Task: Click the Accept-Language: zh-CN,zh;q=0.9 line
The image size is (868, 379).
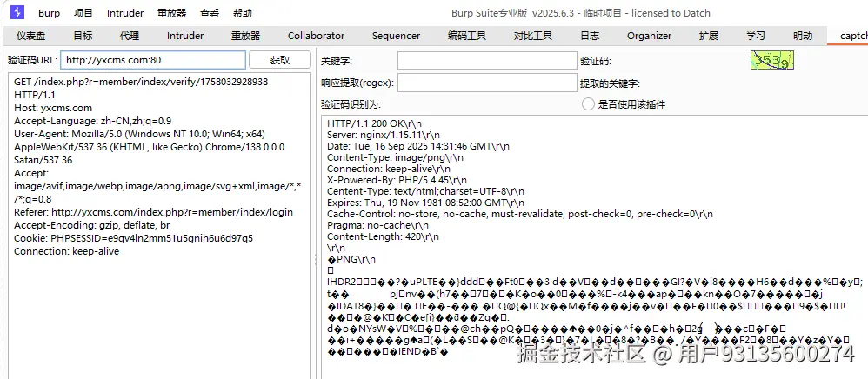Action: pyautogui.click(x=93, y=121)
